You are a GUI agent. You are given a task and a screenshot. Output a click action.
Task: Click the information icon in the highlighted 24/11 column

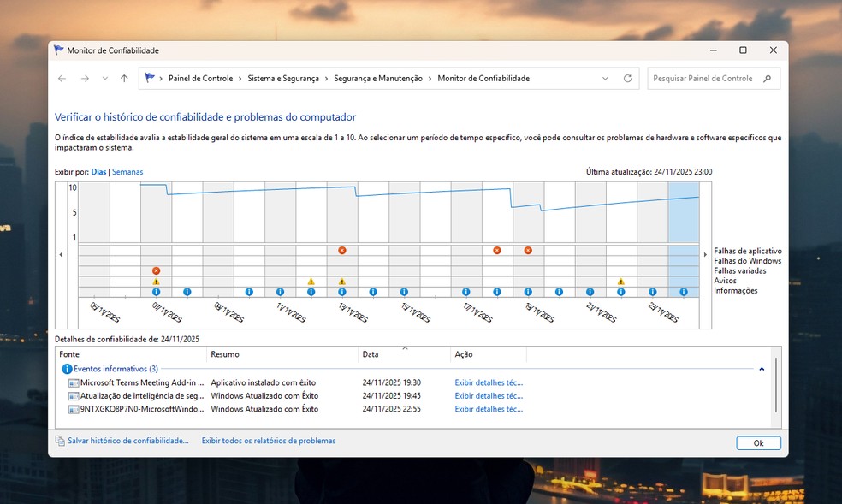(684, 292)
